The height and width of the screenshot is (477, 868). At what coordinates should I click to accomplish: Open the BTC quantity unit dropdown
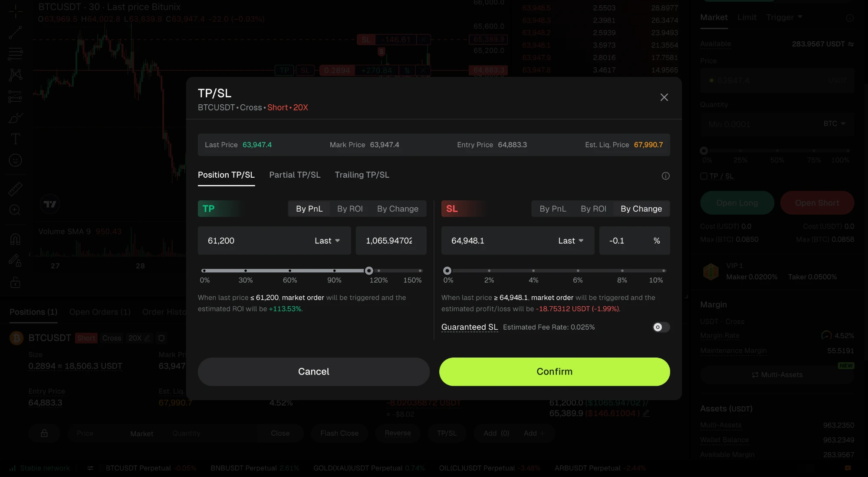(x=835, y=124)
